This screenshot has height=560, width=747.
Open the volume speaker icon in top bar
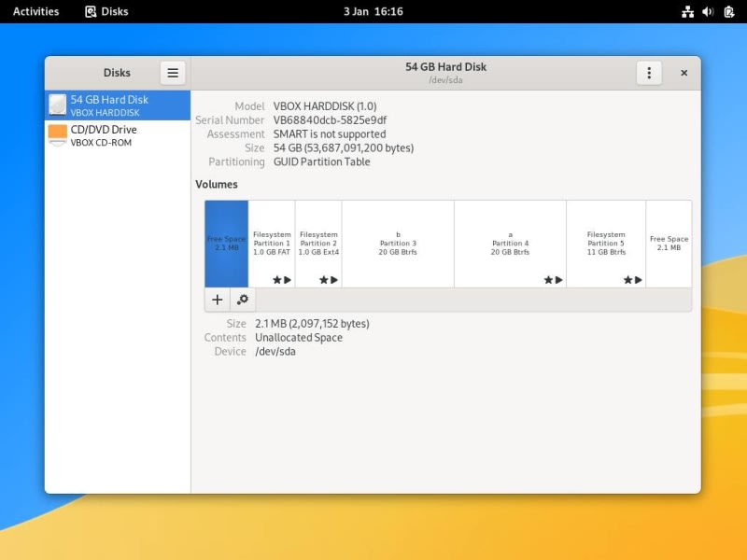click(x=708, y=11)
